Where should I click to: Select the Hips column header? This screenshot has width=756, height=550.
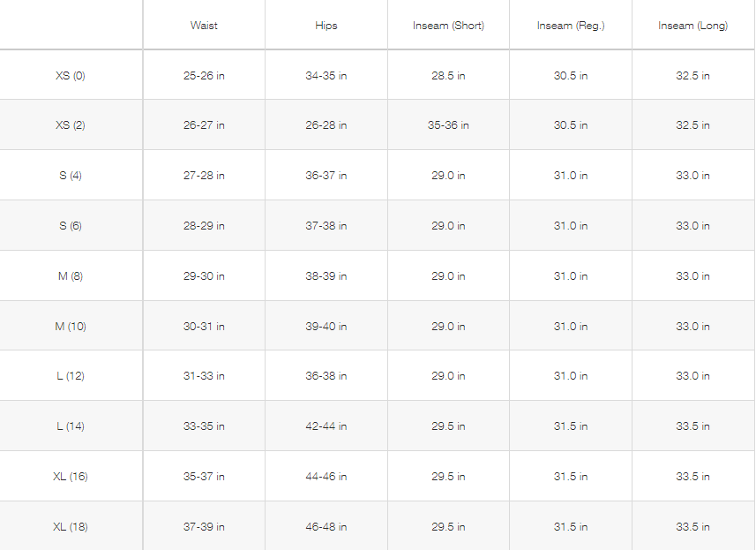pyautogui.click(x=326, y=26)
